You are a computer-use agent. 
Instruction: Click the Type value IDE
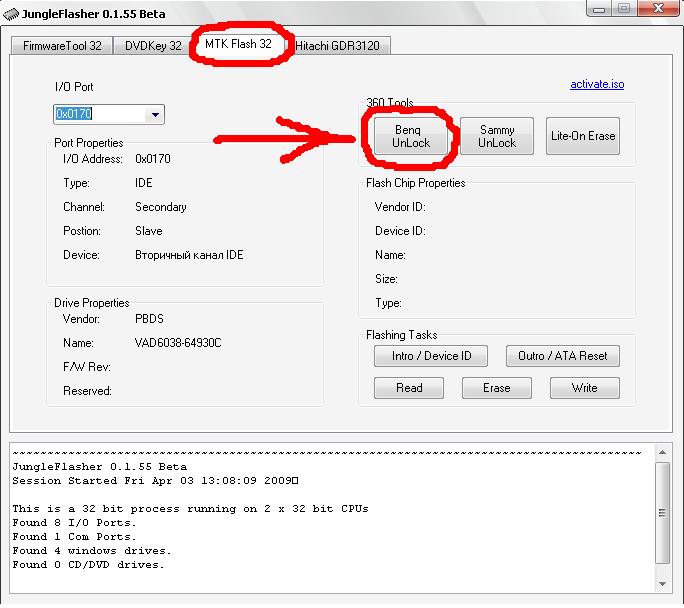click(x=144, y=183)
